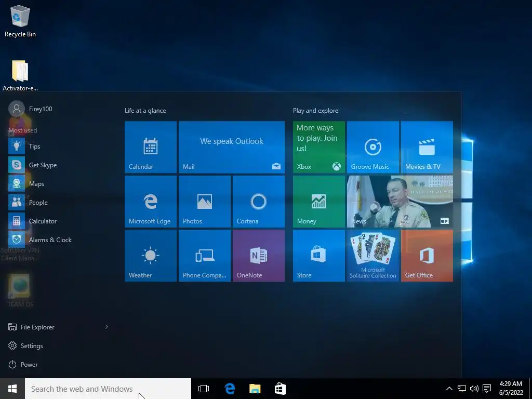Open People from Most used list
The image size is (532, 399).
58,202
